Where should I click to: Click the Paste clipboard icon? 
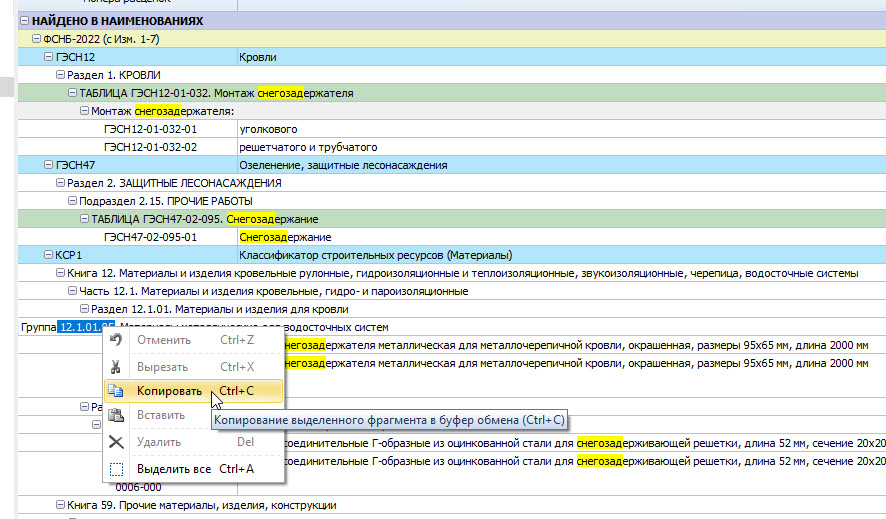click(116, 416)
